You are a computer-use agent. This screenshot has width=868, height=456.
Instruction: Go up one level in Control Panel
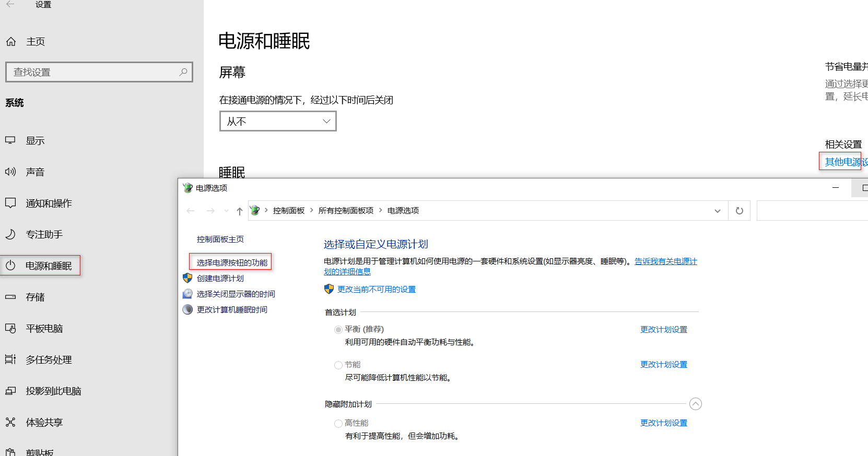(x=240, y=211)
